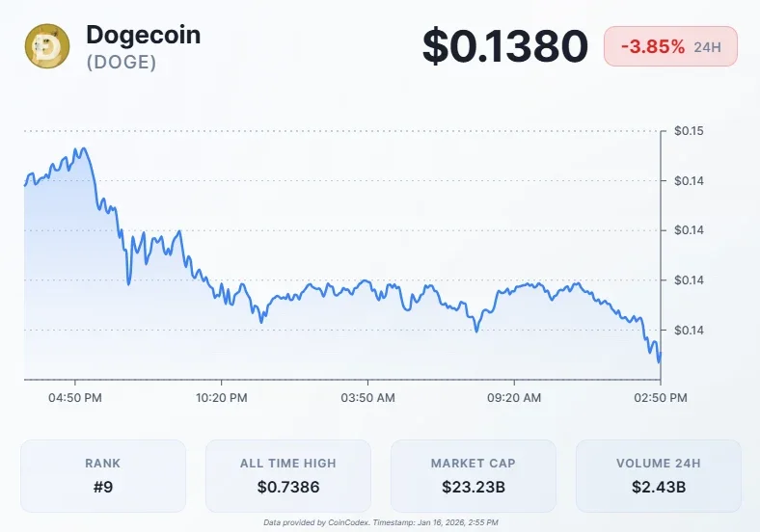Click the 10:20 PM time axis label
Viewport: 760px width, 532px height.
[x=223, y=397]
